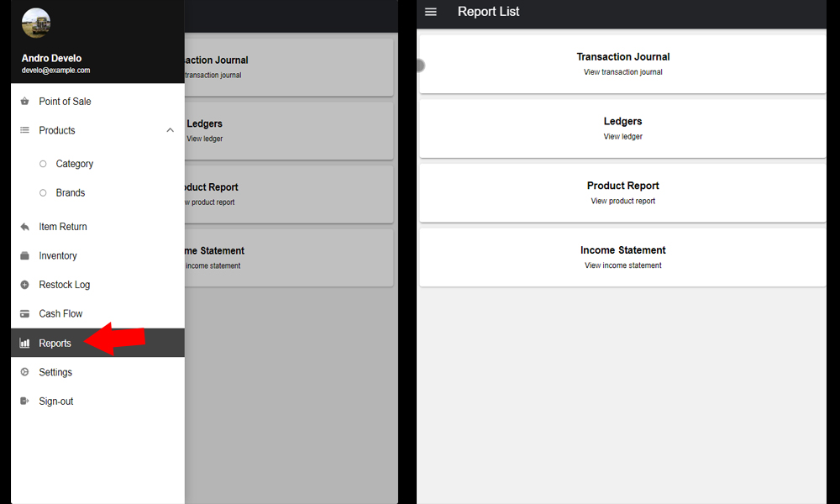This screenshot has height=504, width=840.
Task: Click the Inventory box icon
Action: click(x=24, y=256)
